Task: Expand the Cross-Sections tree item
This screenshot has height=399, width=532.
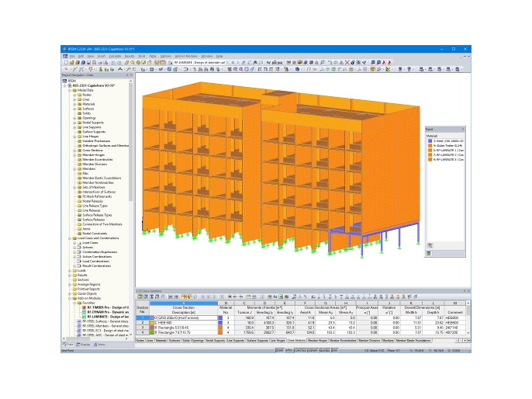Action: (x=74, y=150)
